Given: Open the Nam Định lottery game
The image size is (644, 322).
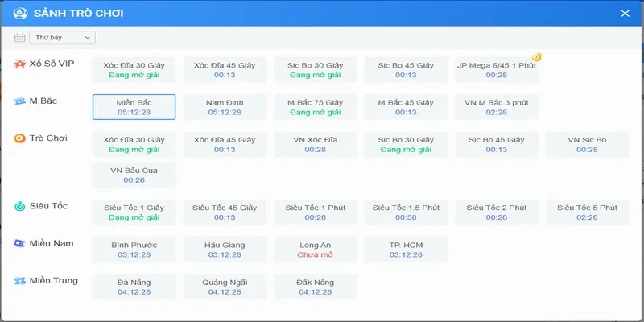Looking at the screenshot, I should click(225, 107).
